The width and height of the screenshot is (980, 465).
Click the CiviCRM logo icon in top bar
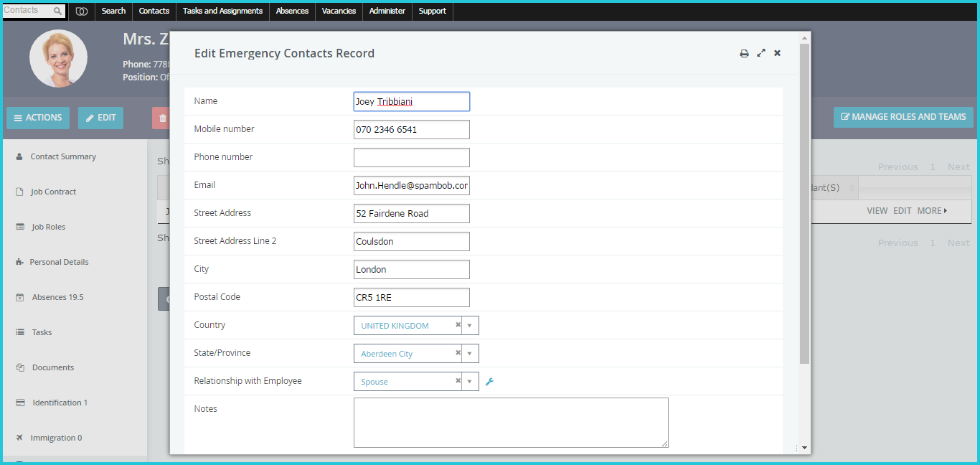point(82,11)
